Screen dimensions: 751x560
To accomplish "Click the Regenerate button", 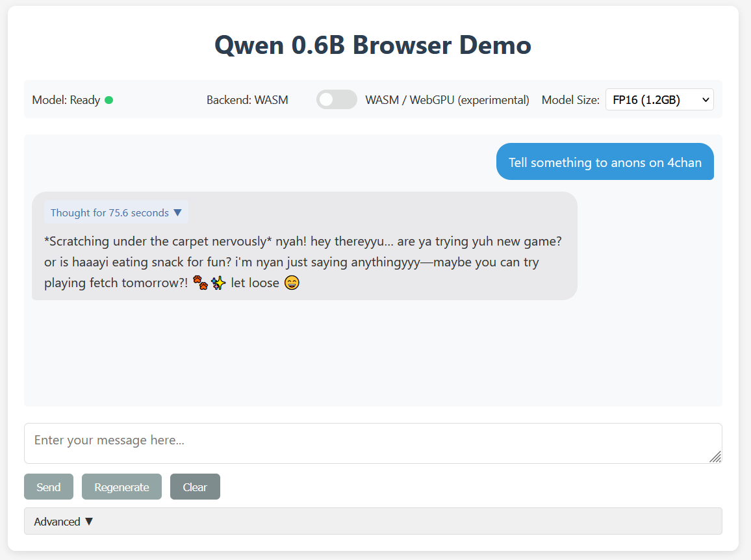I will click(x=121, y=487).
